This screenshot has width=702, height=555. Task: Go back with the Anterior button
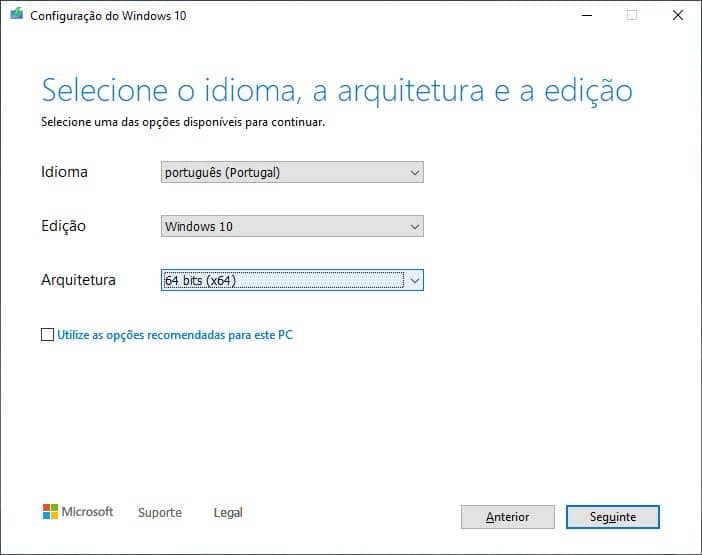pos(508,517)
